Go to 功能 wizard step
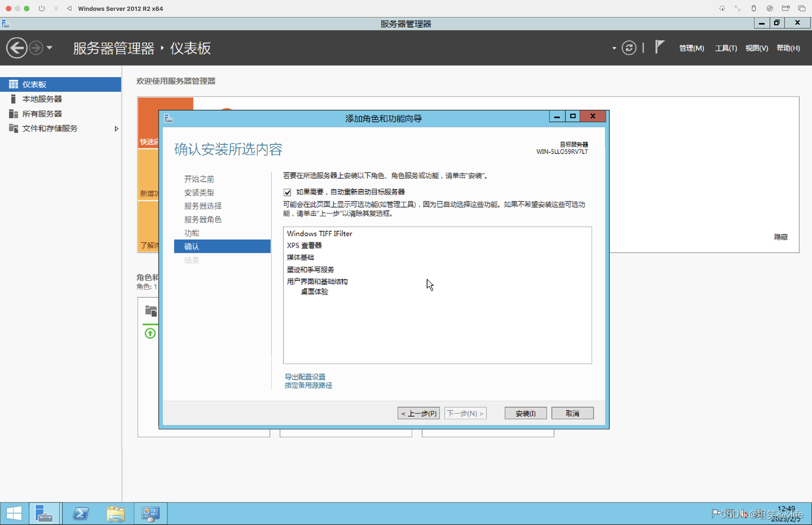812x525 pixels. click(x=192, y=233)
